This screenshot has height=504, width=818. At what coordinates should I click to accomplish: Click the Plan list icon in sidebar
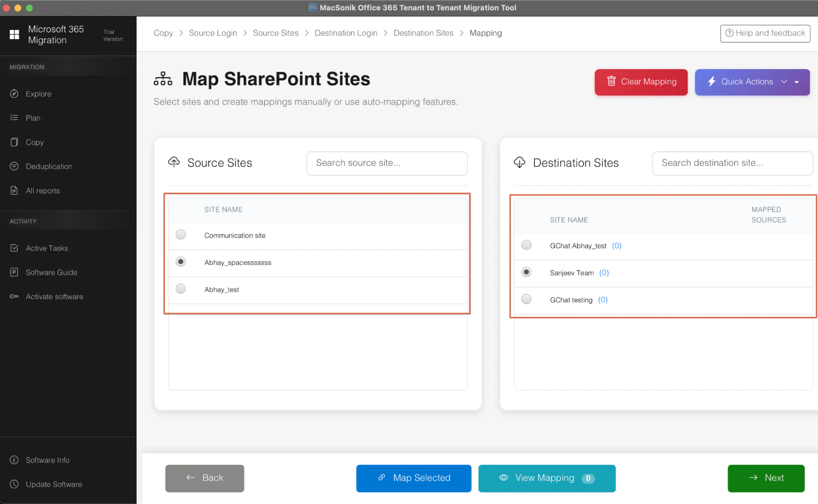tap(14, 118)
